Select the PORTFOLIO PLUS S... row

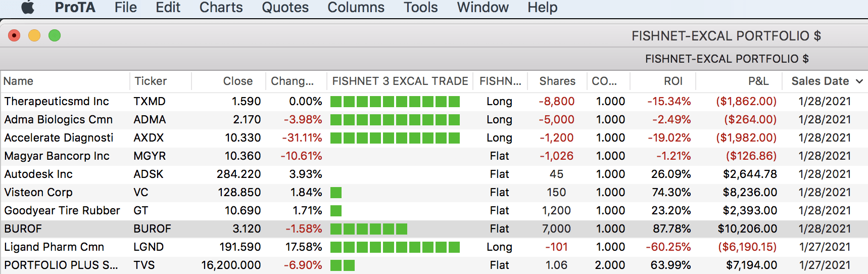pyautogui.click(x=434, y=265)
